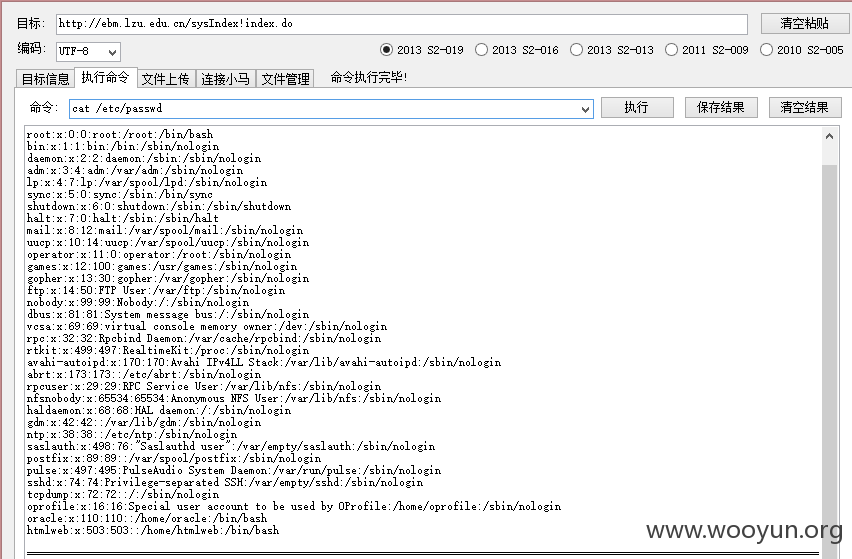Click the lp:x:4:7 output line
This screenshot has width=852, height=559.
click(x=147, y=182)
